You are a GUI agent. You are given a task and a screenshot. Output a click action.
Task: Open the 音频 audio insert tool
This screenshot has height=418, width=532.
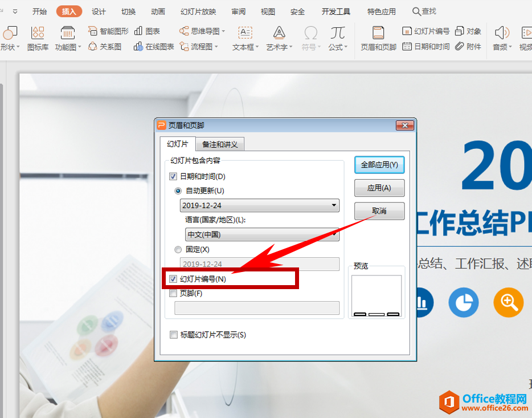(x=502, y=40)
